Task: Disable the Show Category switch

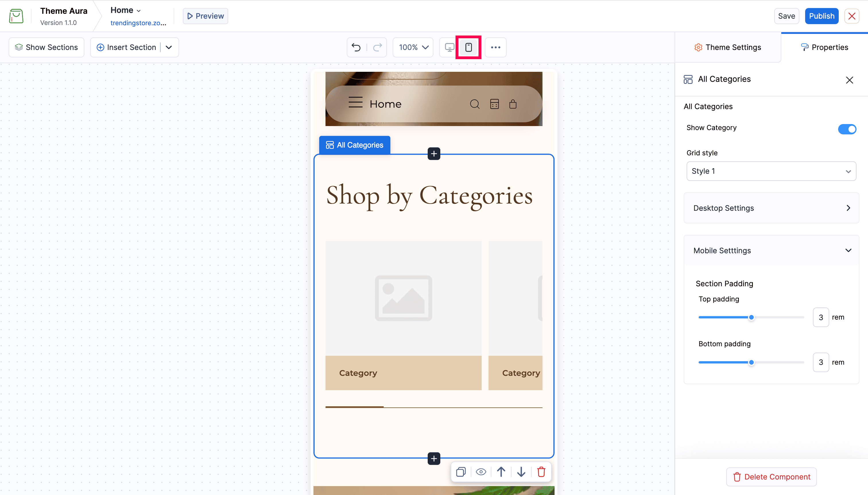Action: pyautogui.click(x=847, y=129)
